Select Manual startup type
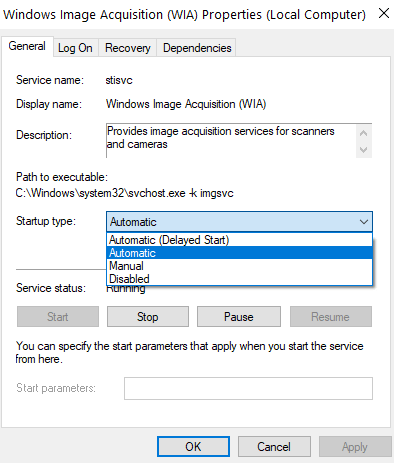Viewport: 394px width, 463px height. (x=239, y=266)
